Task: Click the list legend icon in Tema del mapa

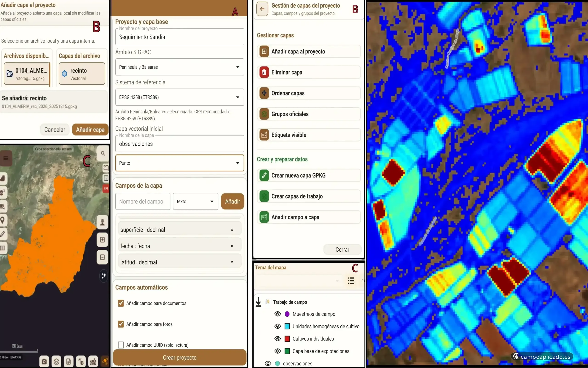Action: tap(351, 281)
